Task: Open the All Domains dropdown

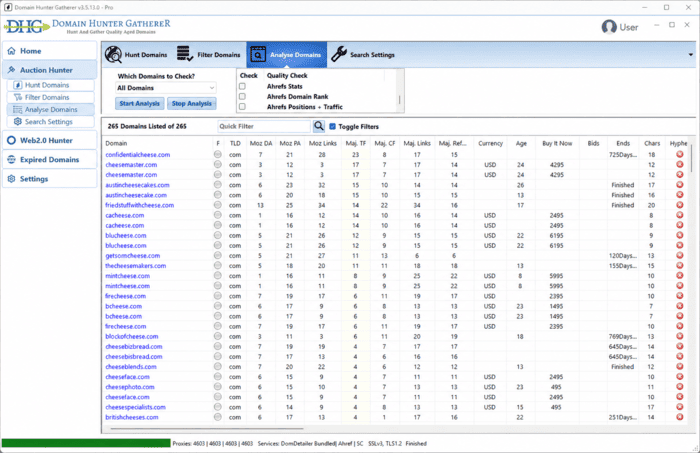Action: click(x=166, y=88)
